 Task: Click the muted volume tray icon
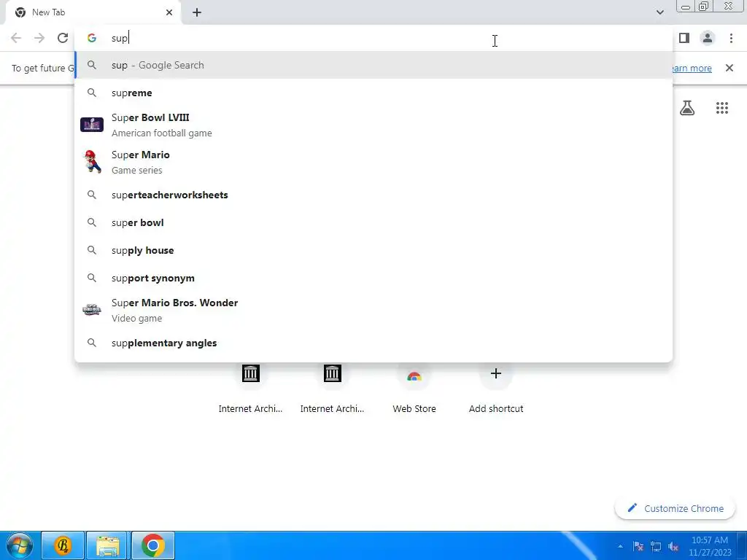click(x=673, y=546)
